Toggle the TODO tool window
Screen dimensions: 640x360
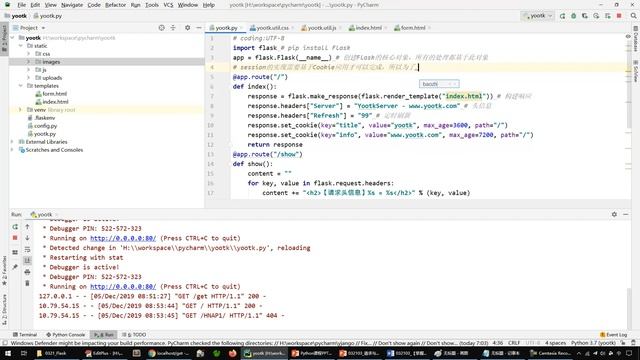pos(134,335)
